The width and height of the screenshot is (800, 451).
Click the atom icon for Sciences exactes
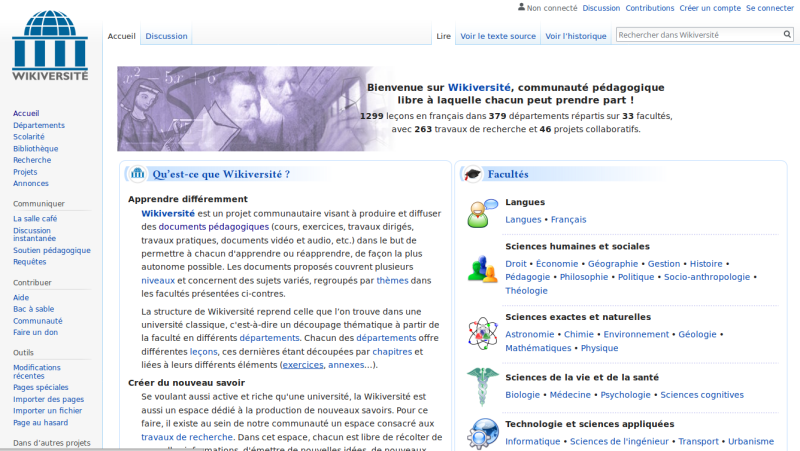coord(483,331)
